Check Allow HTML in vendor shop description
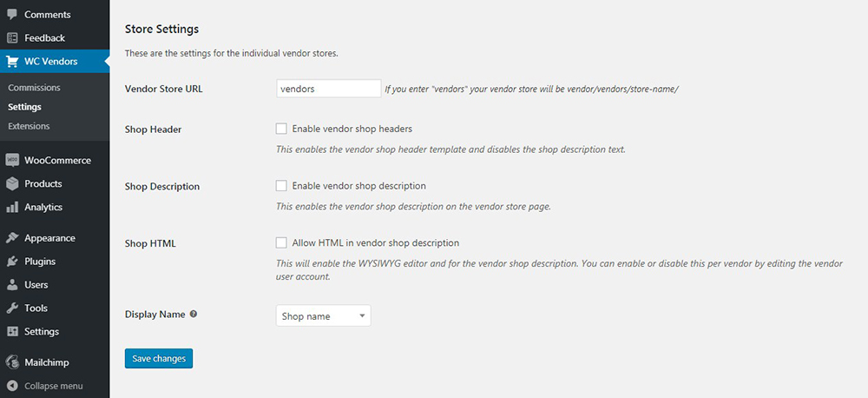Screen dimensions: 868x398 click(281, 242)
